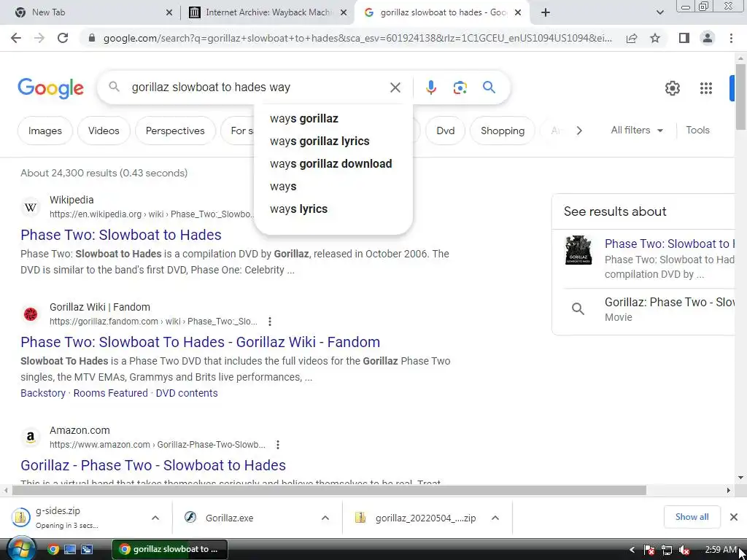The width and height of the screenshot is (747, 560).
Task: Close the downloads bar
Action: 734,517
